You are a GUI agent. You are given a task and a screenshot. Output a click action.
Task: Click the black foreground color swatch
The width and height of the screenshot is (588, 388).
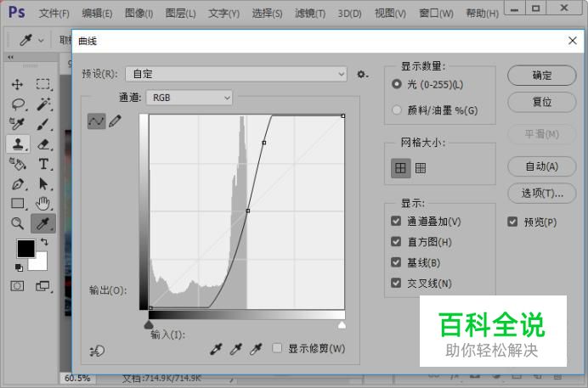24,247
